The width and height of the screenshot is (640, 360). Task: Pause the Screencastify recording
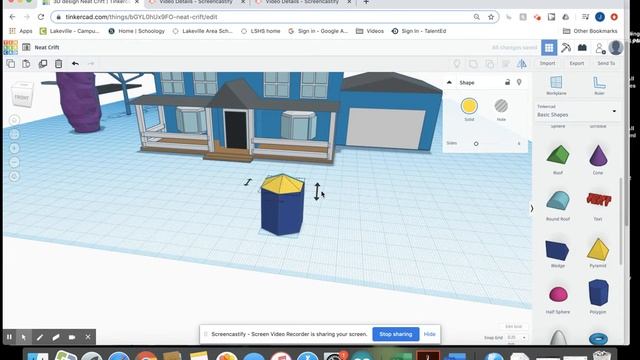[9, 337]
